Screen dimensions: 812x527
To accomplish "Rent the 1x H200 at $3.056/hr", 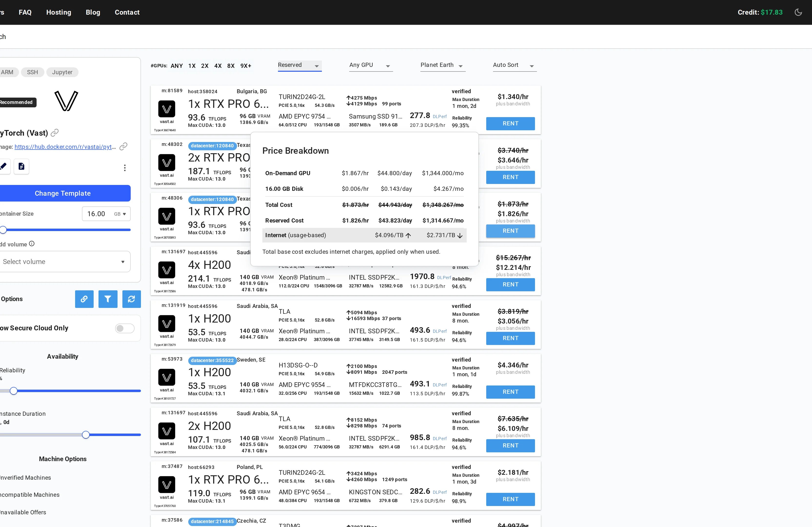I will tap(510, 338).
